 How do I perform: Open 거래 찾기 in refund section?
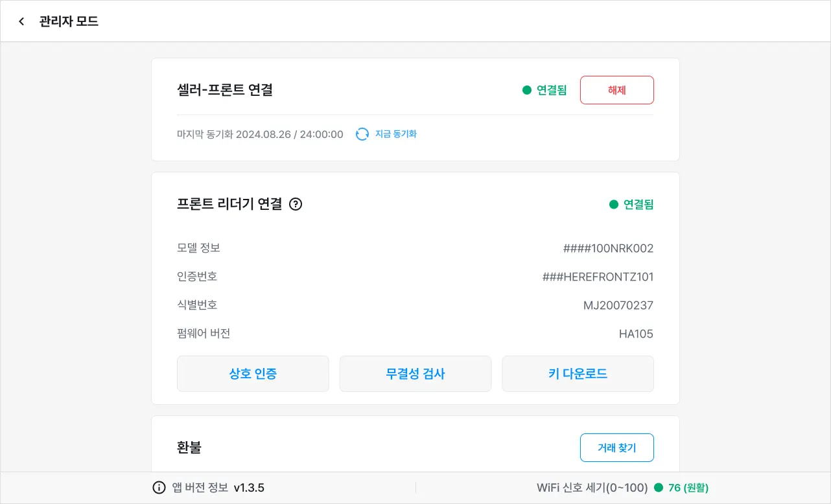click(x=616, y=448)
